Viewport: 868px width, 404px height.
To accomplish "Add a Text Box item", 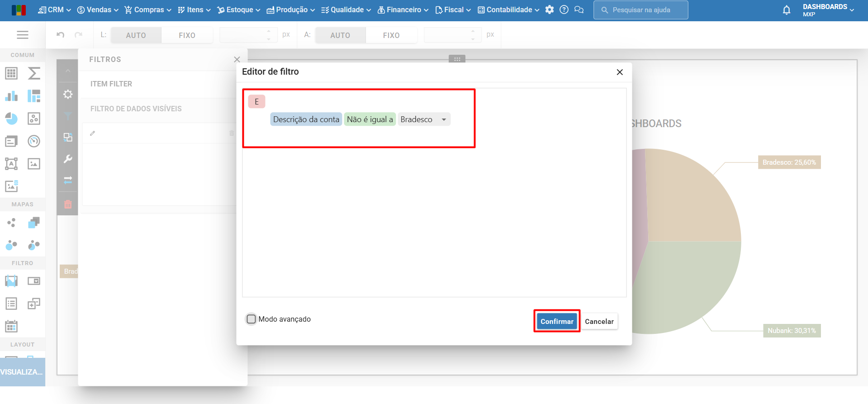I will coord(11,164).
